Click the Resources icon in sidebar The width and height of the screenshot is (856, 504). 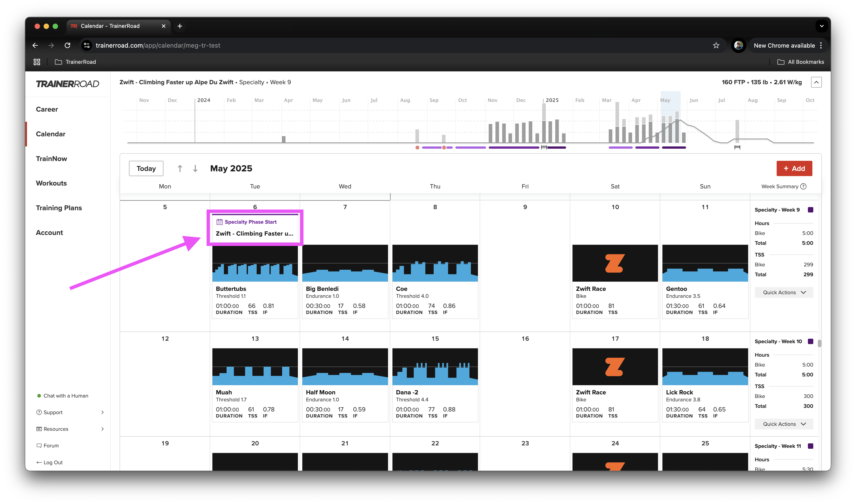coord(39,429)
